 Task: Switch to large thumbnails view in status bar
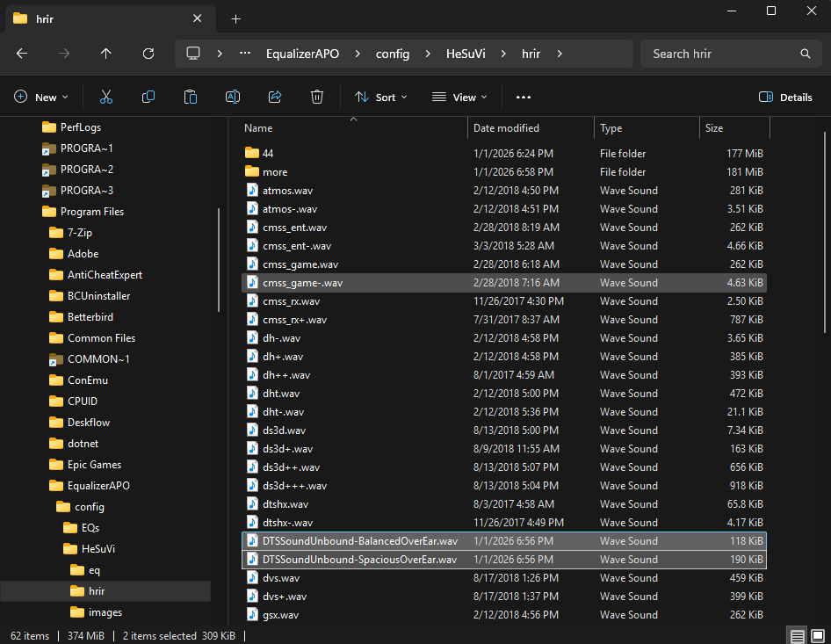[817, 636]
